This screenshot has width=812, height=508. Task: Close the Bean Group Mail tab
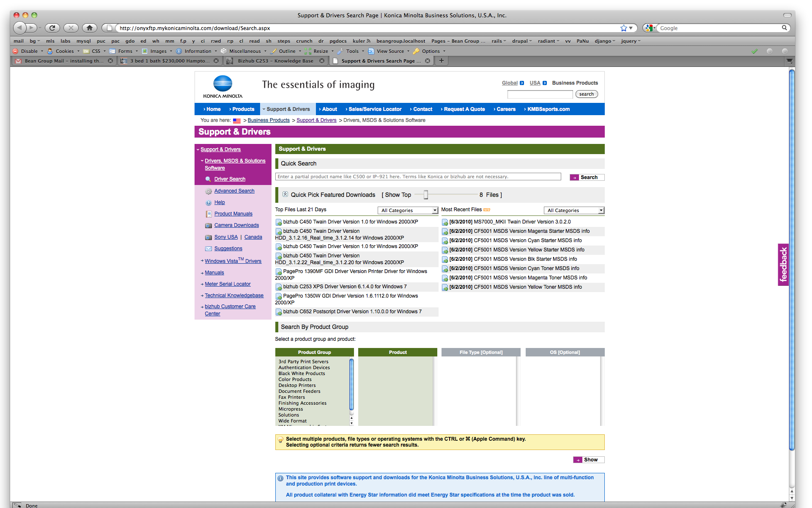110,61
